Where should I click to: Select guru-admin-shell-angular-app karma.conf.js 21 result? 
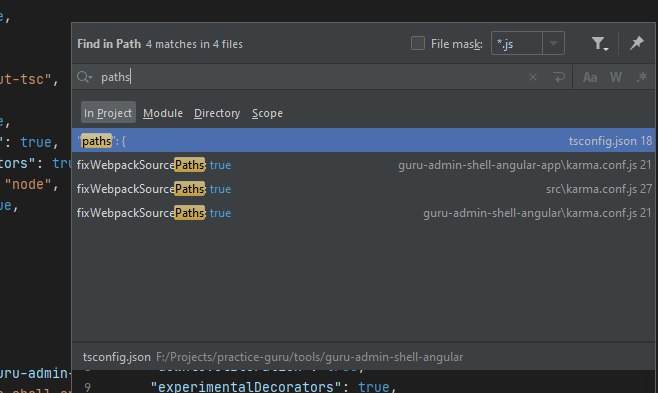tap(363, 165)
